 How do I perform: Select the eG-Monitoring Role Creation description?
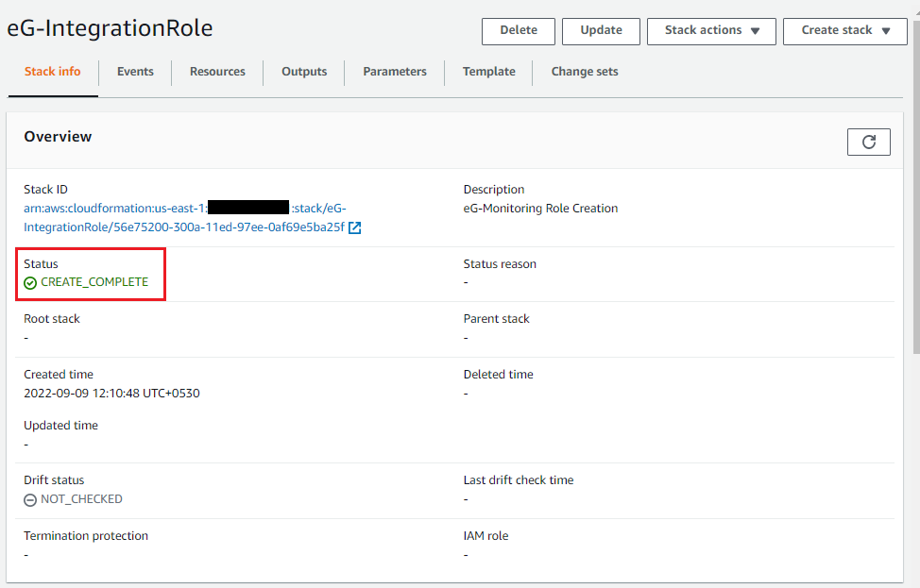[540, 209]
